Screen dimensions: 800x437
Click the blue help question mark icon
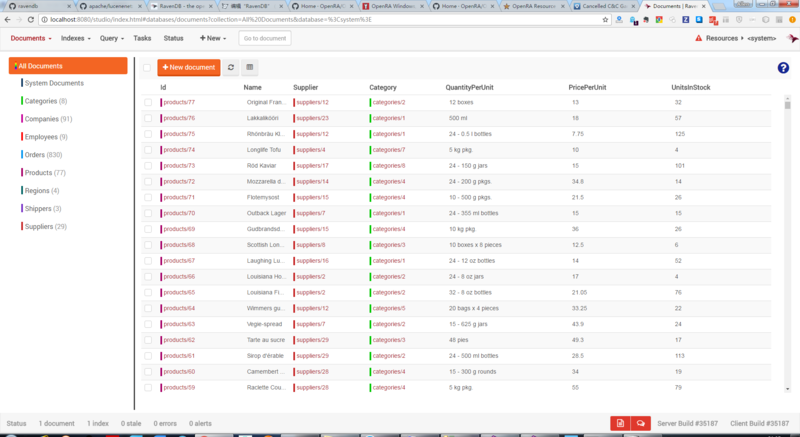783,68
